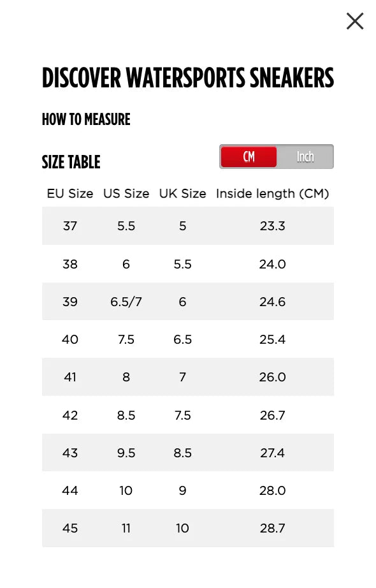This screenshot has height=588, width=376.
Task: Select the CM unit option
Action: click(x=249, y=156)
